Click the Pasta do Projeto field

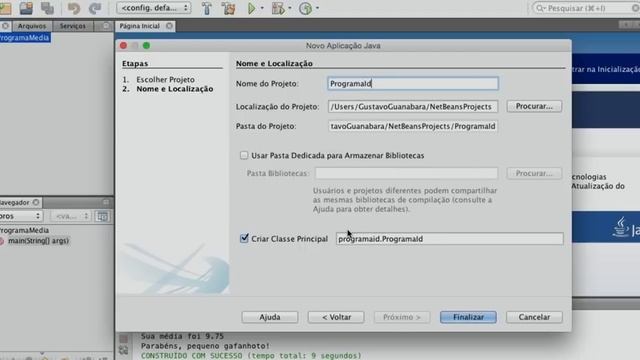click(x=413, y=126)
